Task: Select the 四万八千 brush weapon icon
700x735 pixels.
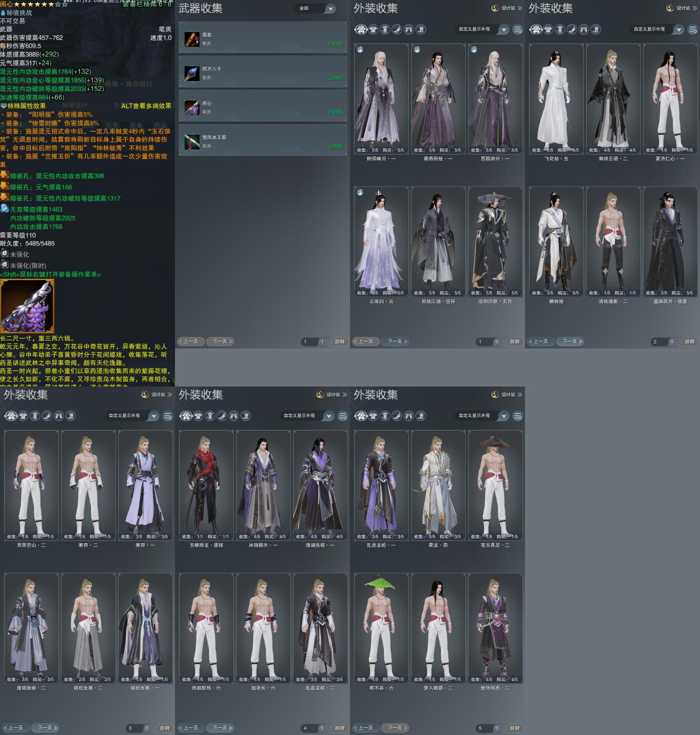Action: [x=192, y=73]
